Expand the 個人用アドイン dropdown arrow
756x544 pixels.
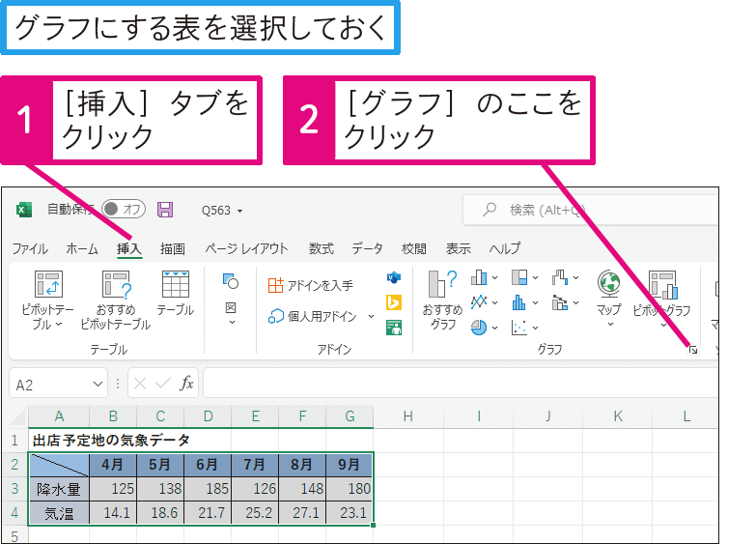click(371, 316)
